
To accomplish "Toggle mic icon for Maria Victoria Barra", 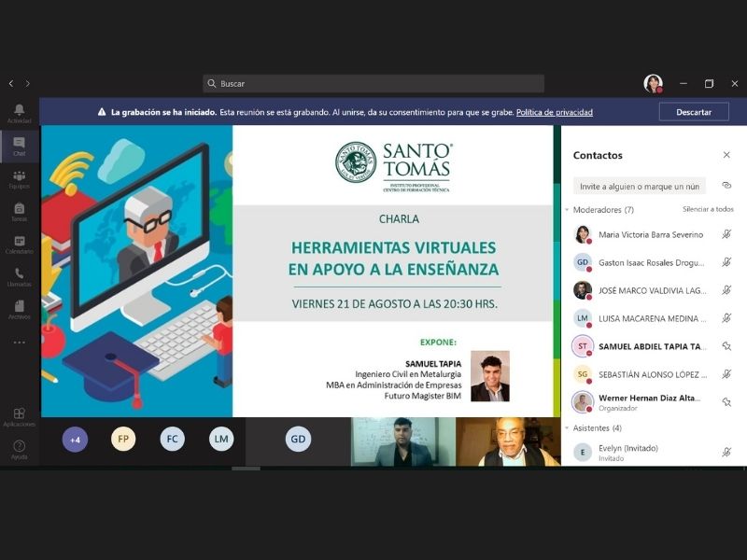I will pos(726,234).
